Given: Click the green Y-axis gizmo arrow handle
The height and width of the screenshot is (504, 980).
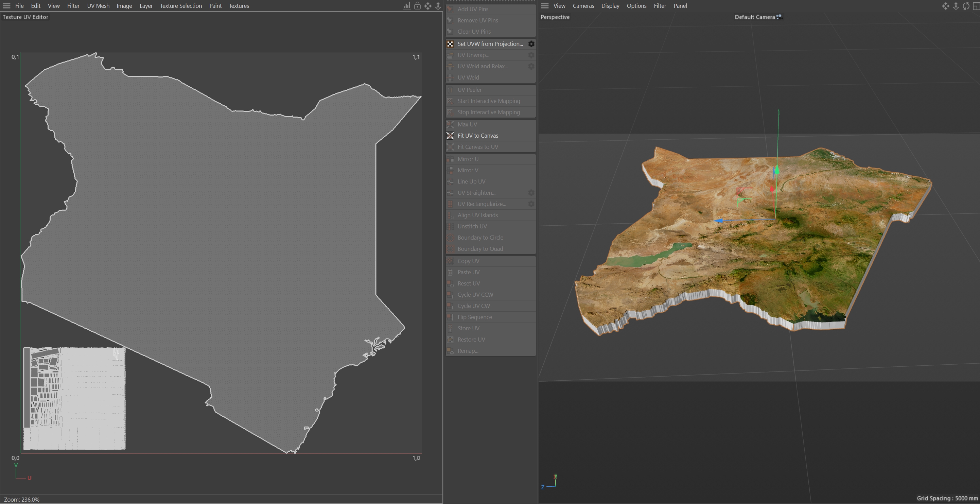Looking at the screenshot, I should pyautogui.click(x=777, y=170).
